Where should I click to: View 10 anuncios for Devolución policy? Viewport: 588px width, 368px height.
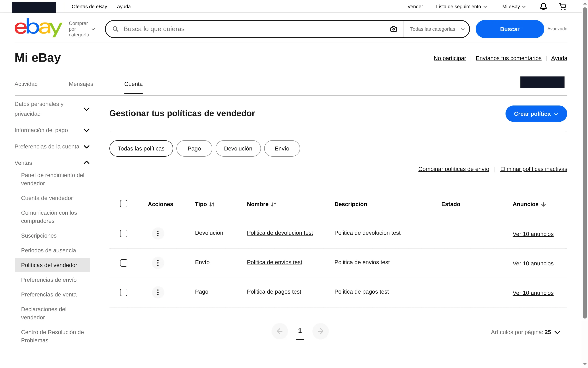pyautogui.click(x=533, y=234)
